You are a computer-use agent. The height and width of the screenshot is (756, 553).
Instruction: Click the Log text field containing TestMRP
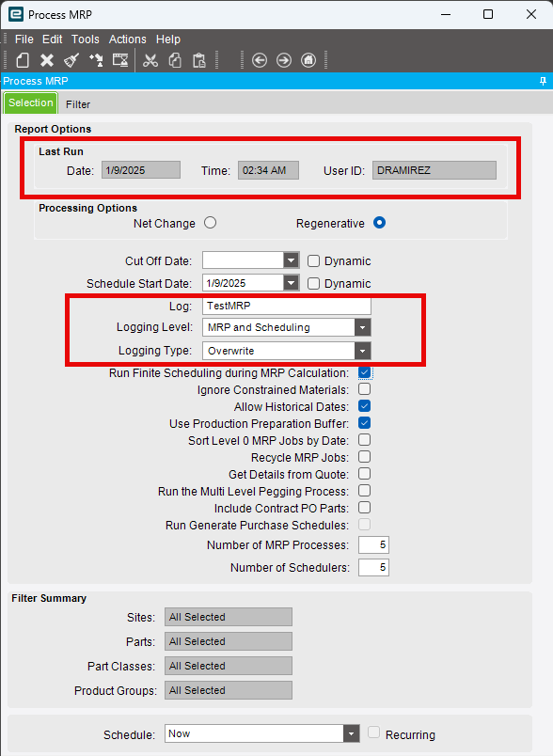coord(287,306)
